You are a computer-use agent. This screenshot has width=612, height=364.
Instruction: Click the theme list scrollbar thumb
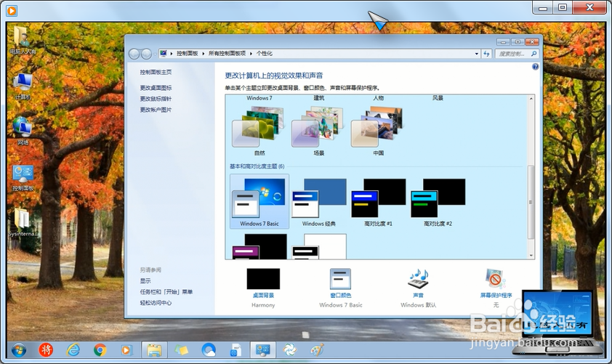[531, 202]
